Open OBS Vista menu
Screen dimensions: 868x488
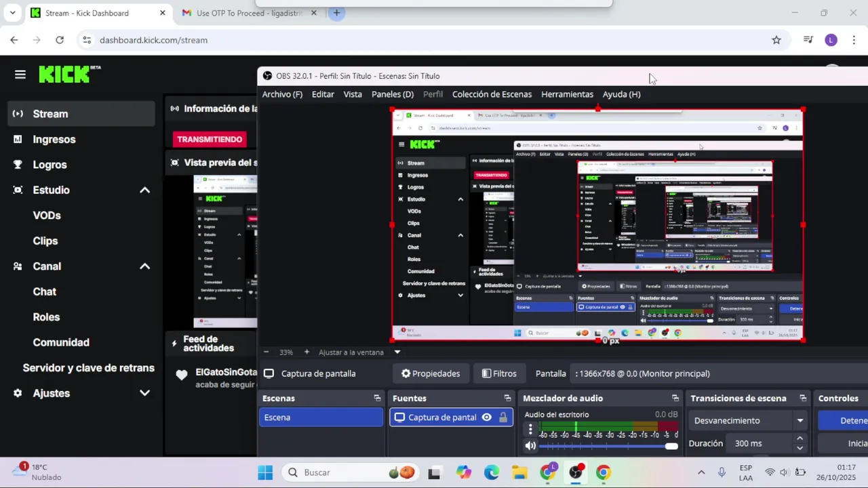[353, 94]
